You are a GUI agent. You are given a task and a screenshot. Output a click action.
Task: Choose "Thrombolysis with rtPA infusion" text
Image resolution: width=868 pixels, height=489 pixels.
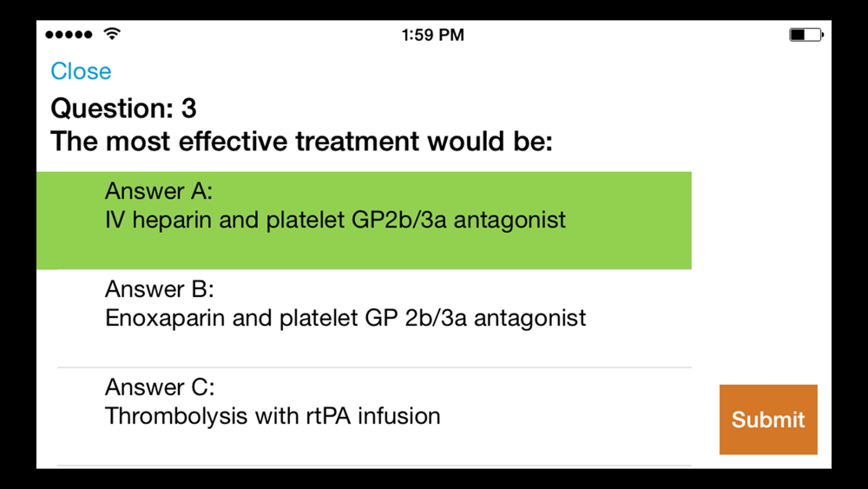coord(273,416)
